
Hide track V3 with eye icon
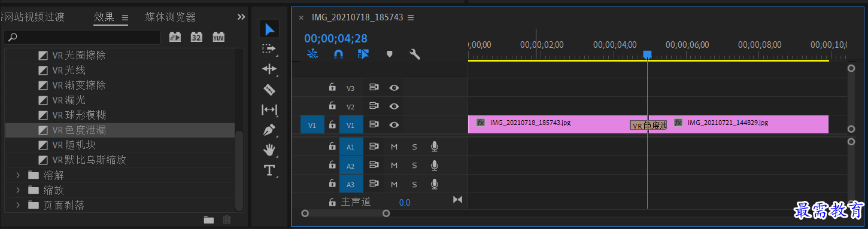(394, 87)
